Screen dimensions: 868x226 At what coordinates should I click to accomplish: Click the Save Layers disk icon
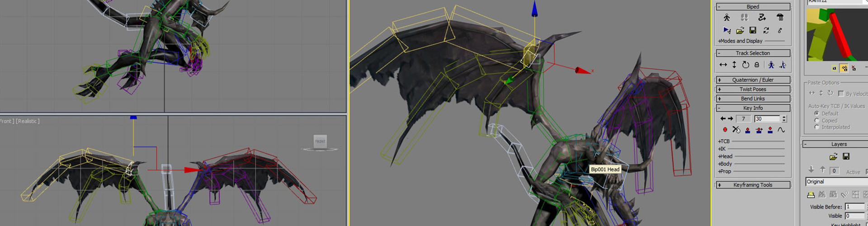click(846, 156)
